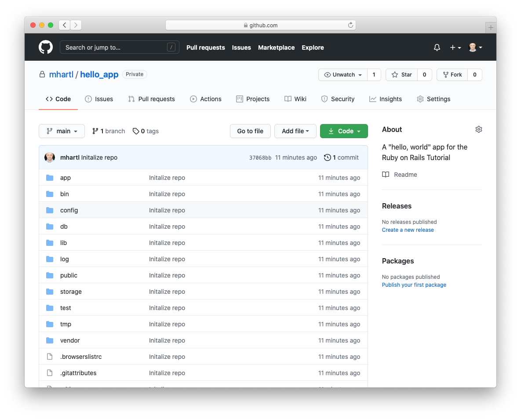Open the config folder
Viewport: 521px width, 420px height.
coord(69,210)
